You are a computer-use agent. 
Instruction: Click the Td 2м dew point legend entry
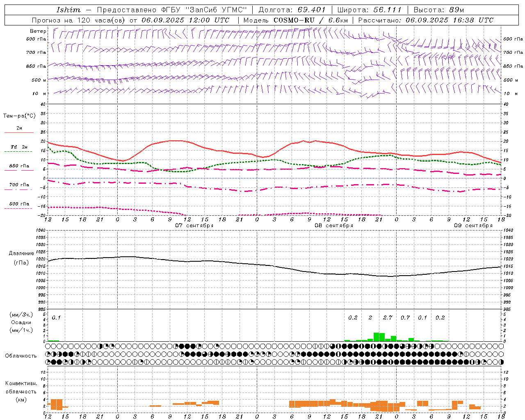[x=19, y=147]
